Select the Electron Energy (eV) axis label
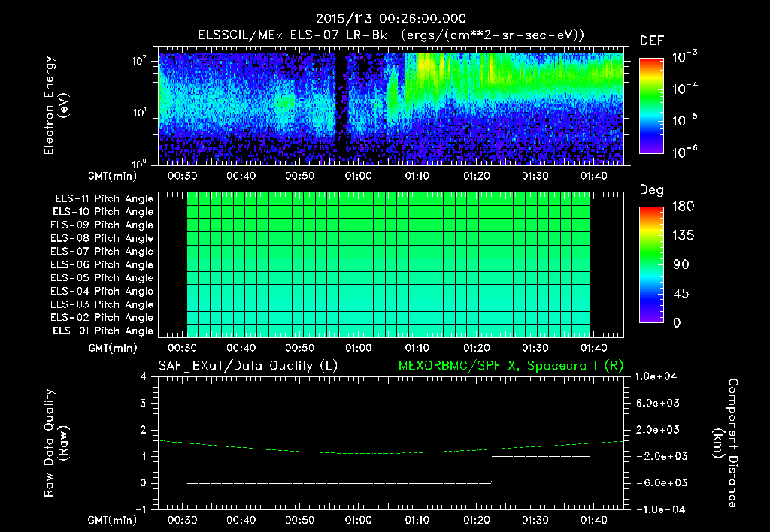This screenshot has height=532, width=770. click(x=56, y=105)
